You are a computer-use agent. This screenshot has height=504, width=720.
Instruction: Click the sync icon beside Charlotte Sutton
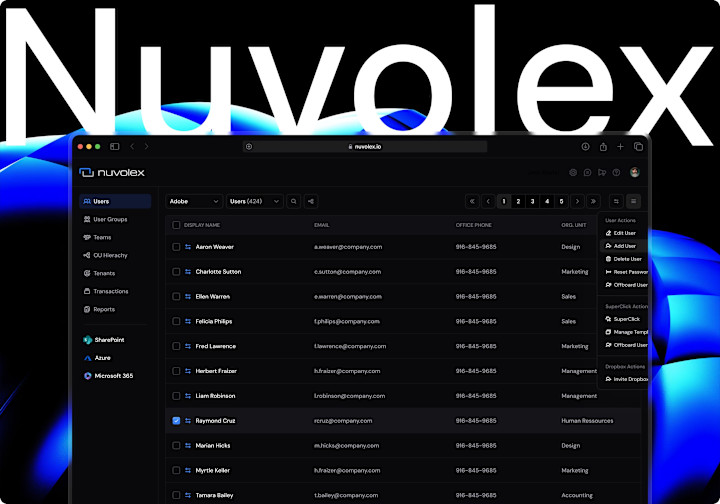pos(188,272)
